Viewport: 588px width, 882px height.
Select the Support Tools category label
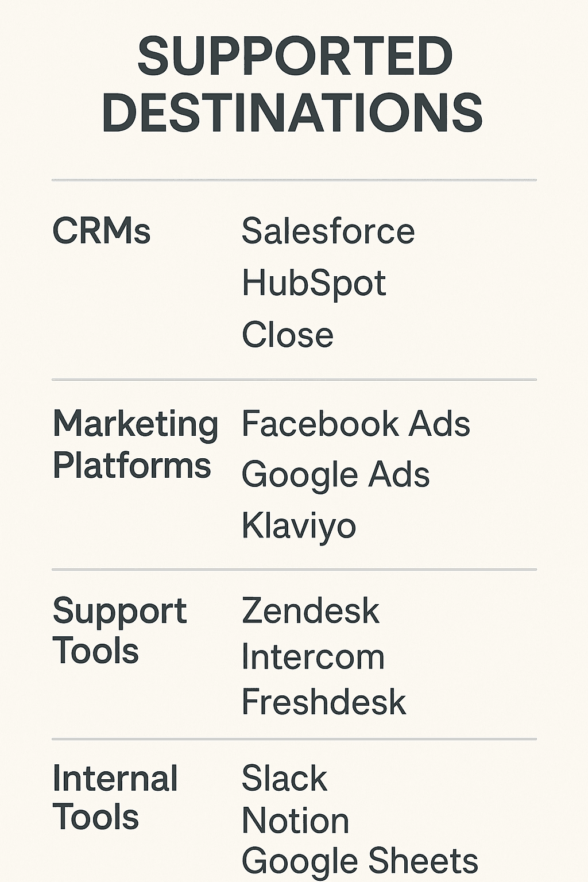pyautogui.click(x=119, y=630)
